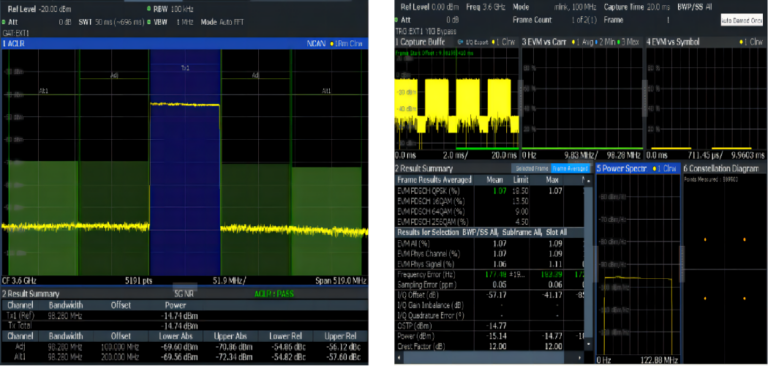Click the Tx1 channel marker in ACLR trace

click(185, 68)
